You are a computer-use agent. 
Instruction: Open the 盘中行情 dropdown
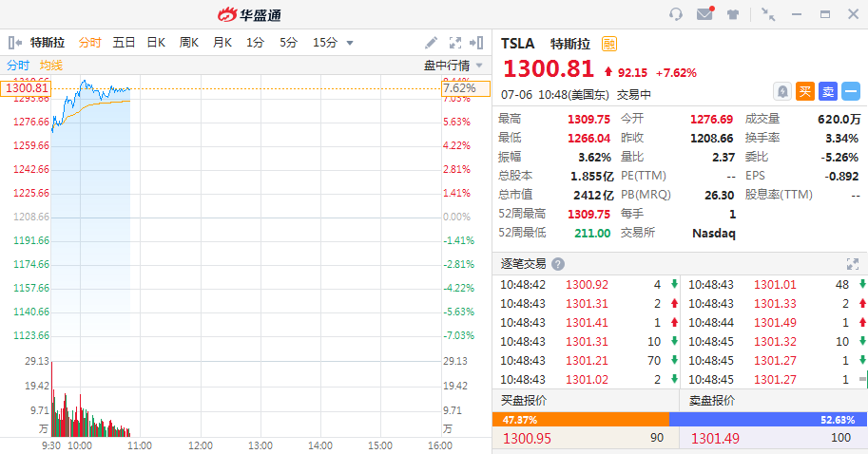pyautogui.click(x=453, y=66)
